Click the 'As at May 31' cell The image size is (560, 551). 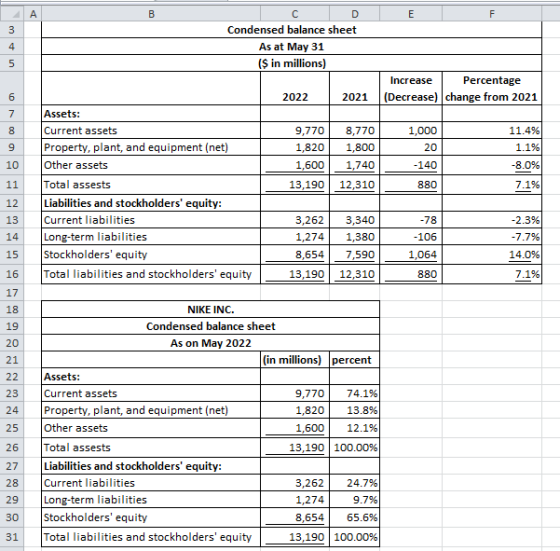[291, 46]
